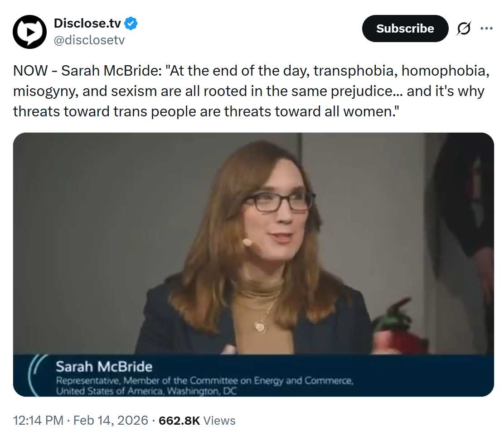This screenshot has height=441, width=504.
Task: Click the "Sarah McBride" name caption in video
Action: [x=104, y=366]
